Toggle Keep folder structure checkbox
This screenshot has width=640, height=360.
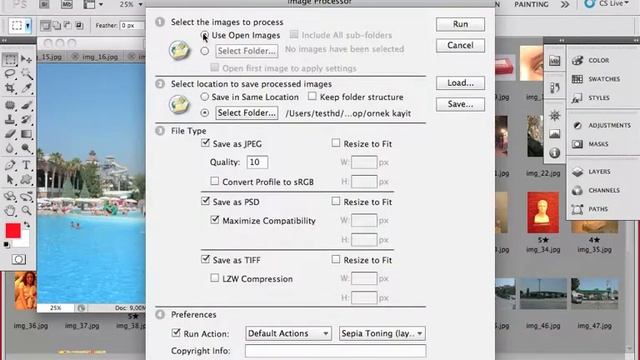[x=312, y=96]
